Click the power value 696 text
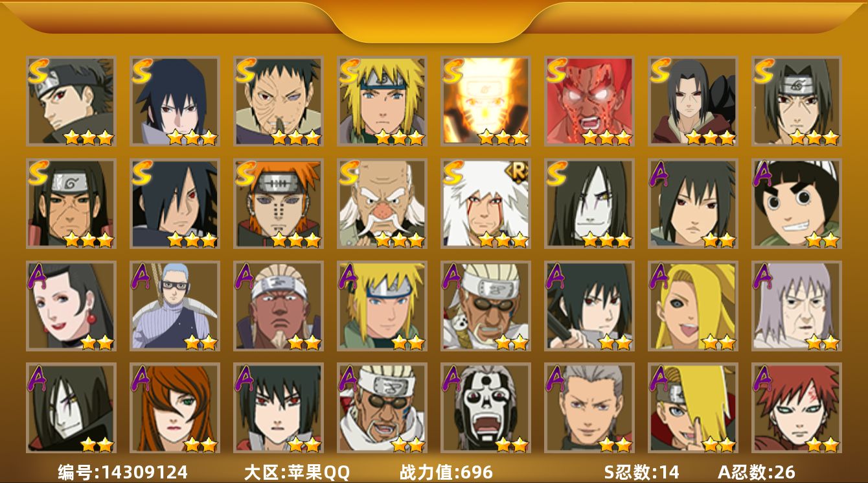The height and width of the screenshot is (483, 868). 446,472
